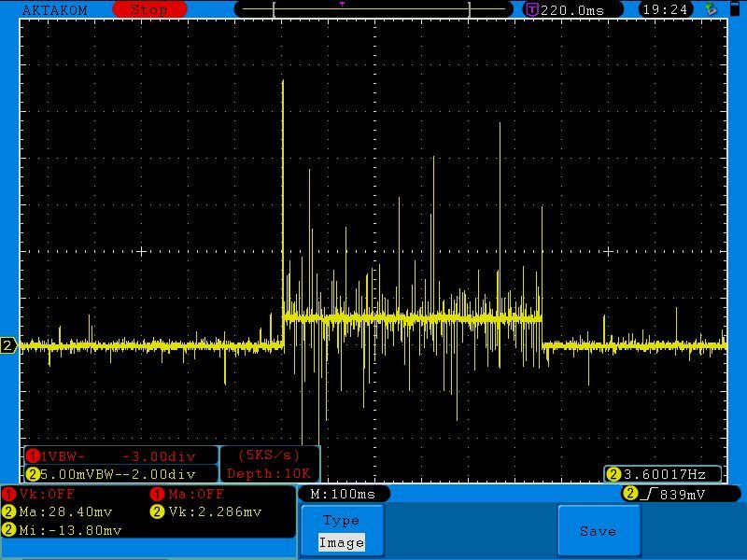The image size is (747, 560).
Task: Select the CH2 Mi:-13.80mv measurement
Action: click(x=65, y=530)
